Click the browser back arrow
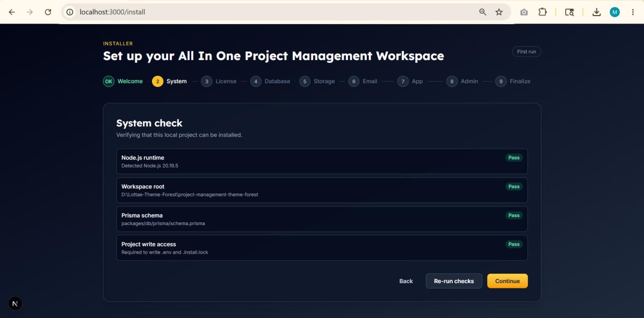Viewport: 644px width, 318px height. pos(12,12)
